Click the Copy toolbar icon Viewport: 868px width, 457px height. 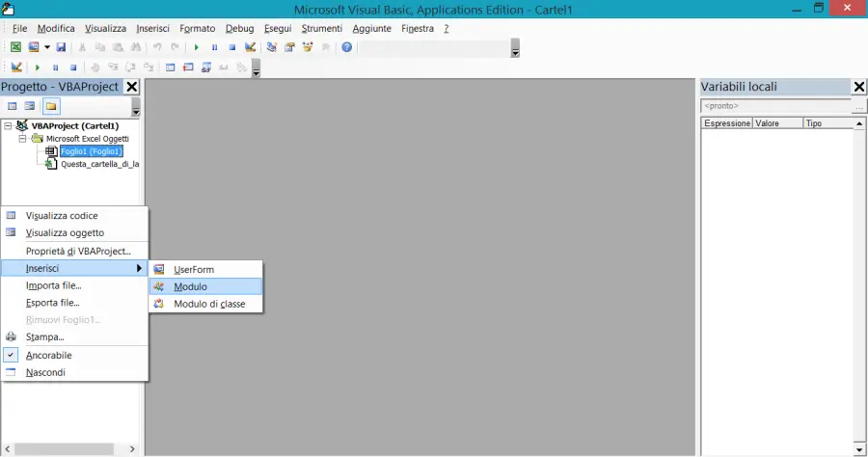[x=99, y=47]
